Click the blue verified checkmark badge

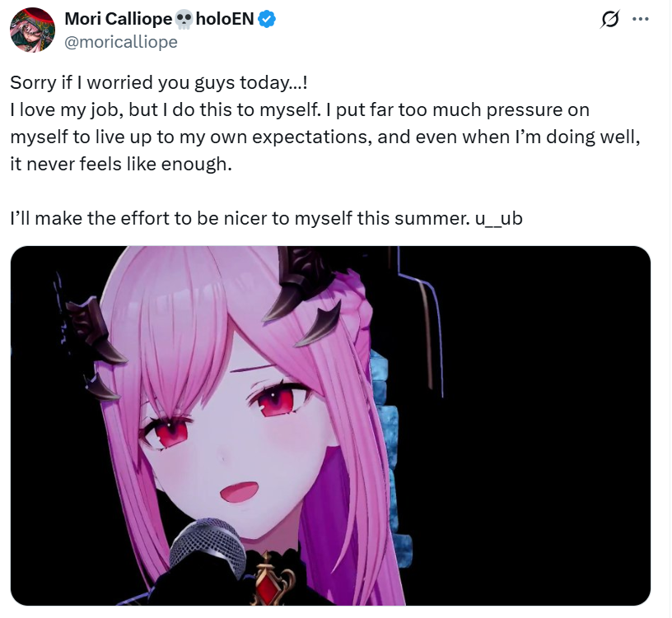tap(266, 19)
